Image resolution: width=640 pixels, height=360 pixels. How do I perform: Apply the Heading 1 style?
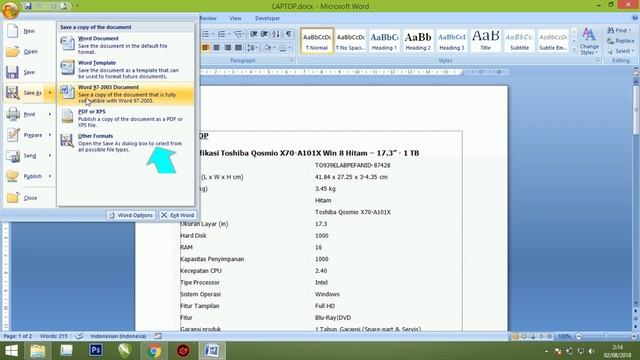pyautogui.click(x=384, y=41)
